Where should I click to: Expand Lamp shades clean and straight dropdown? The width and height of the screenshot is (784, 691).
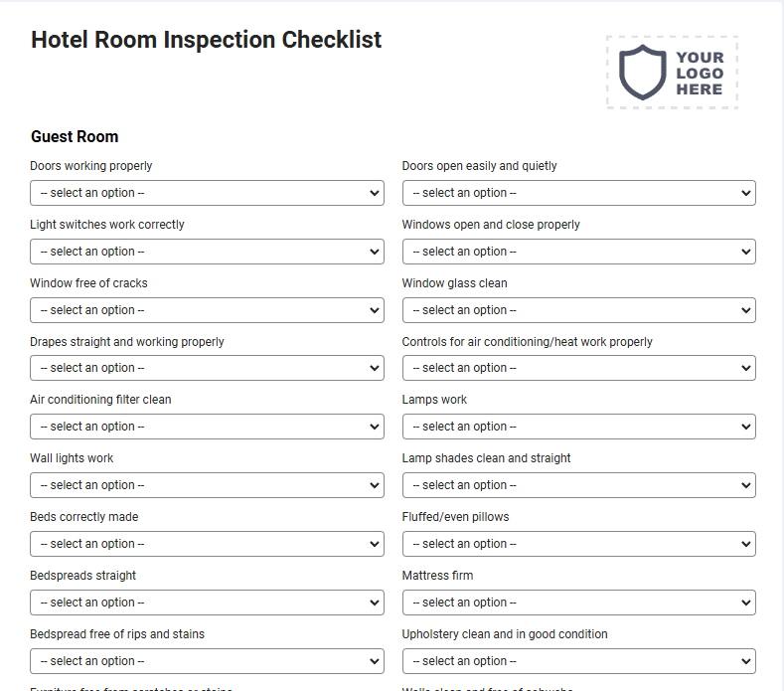[x=579, y=485]
